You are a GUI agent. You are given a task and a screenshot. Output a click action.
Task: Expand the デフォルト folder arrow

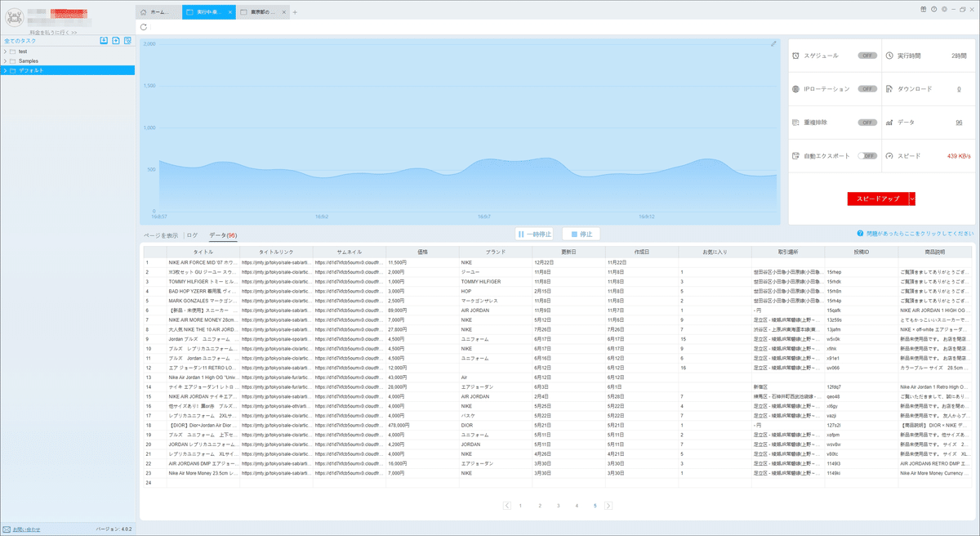[5, 70]
